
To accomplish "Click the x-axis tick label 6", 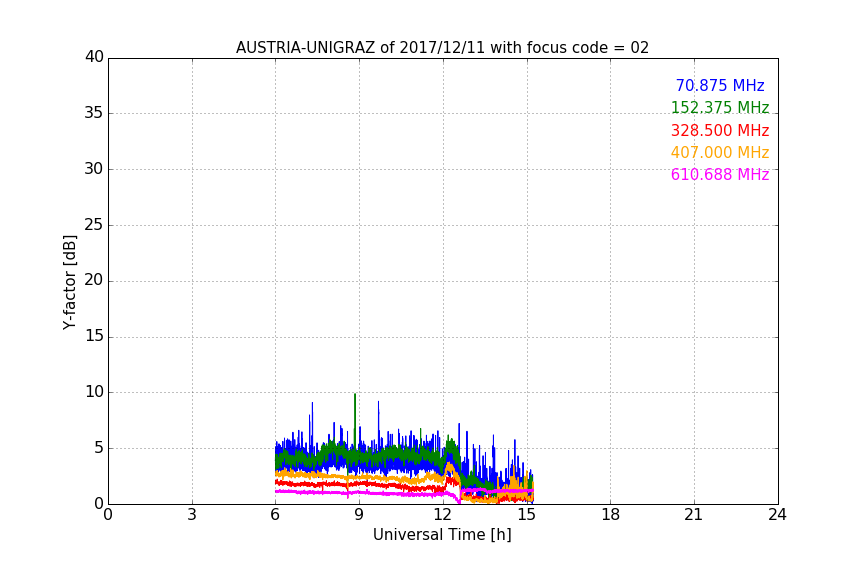I will (276, 515).
